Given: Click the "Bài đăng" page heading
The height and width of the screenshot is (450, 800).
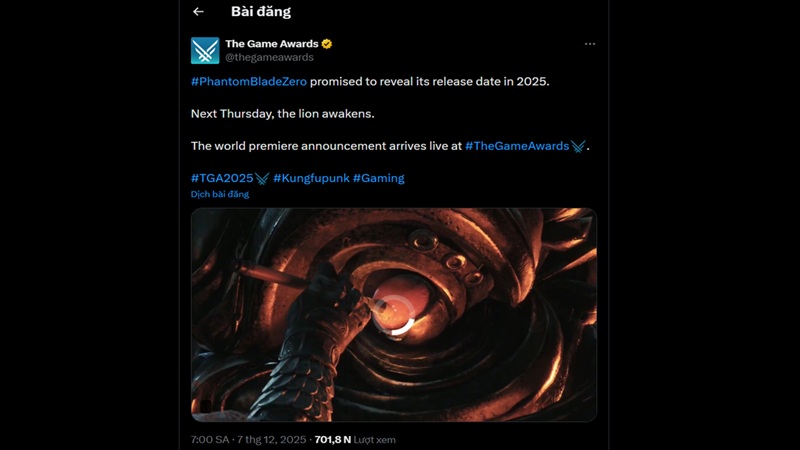Looking at the screenshot, I should pos(260,12).
